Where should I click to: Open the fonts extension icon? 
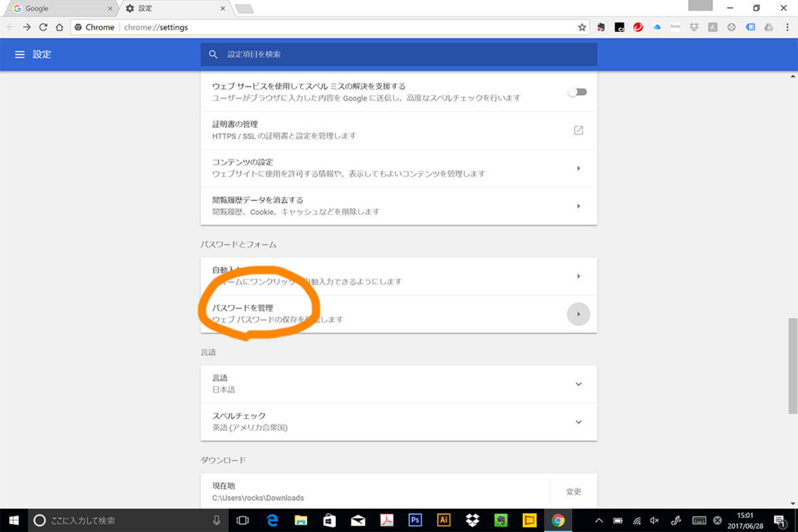pos(675,26)
